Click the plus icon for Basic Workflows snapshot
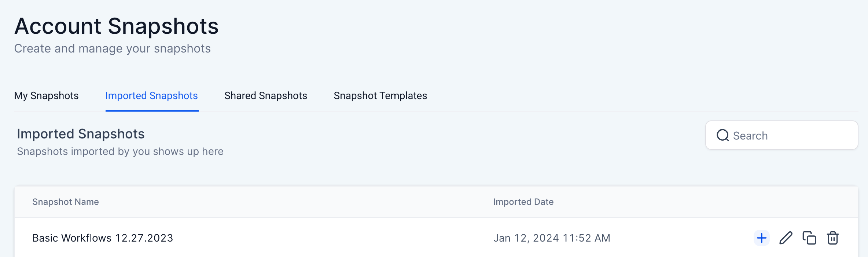Viewport: 868px width, 257px height. [761, 238]
